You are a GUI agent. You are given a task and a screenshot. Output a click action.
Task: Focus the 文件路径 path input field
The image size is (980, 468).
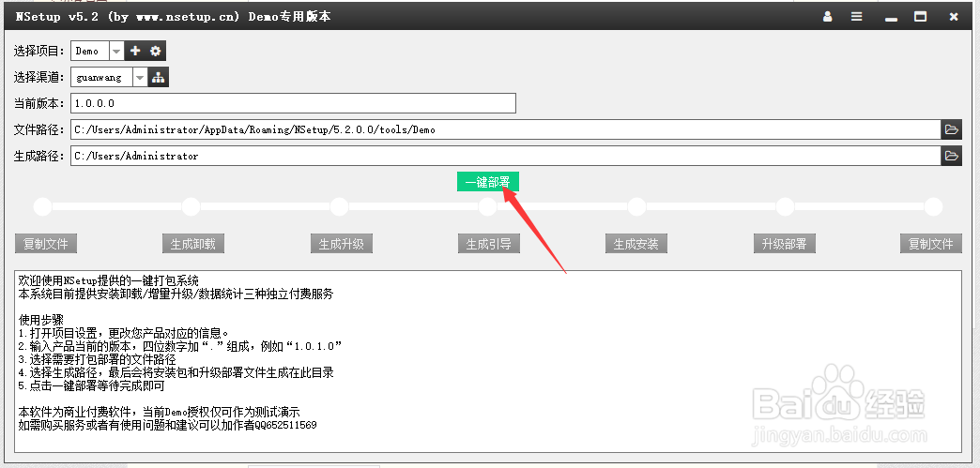click(506, 130)
